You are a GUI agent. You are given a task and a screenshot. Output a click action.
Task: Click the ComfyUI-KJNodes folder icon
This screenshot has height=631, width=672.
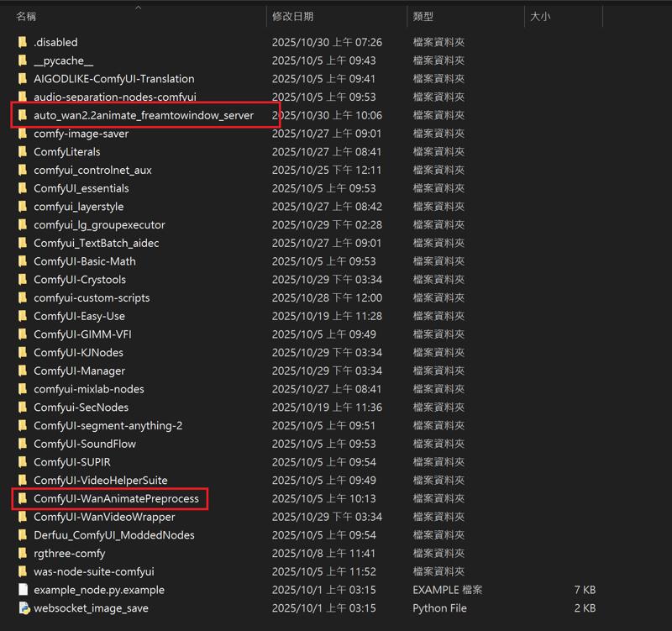(x=23, y=352)
